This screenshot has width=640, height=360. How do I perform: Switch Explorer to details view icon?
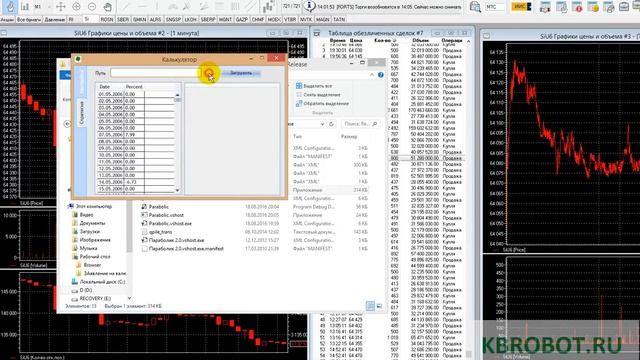tap(370, 306)
